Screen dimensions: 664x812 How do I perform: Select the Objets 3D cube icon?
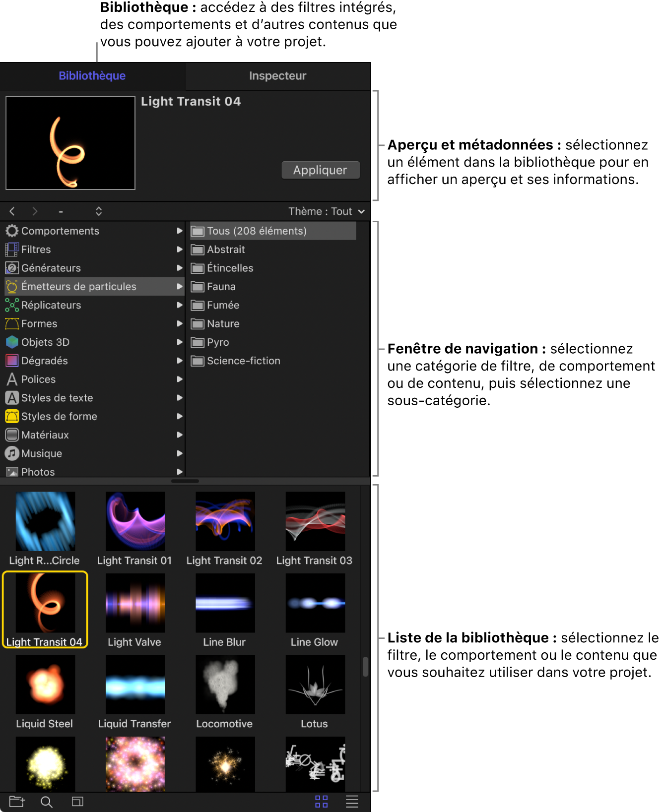coord(12,342)
